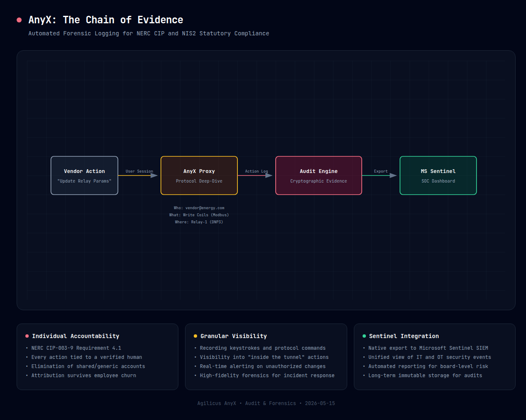This screenshot has width=526, height=420.
Task: Click "Real-time alerting on unauthorized changes" bullet
Action: coord(263,366)
